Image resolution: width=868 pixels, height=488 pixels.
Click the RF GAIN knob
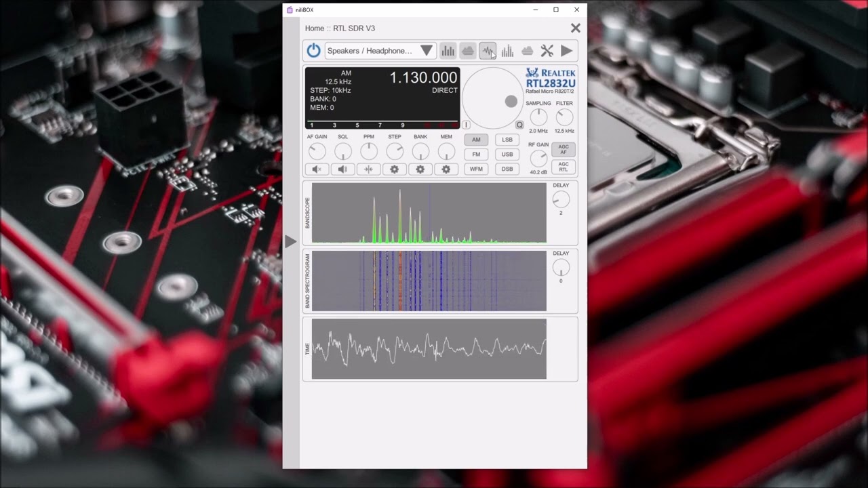538,159
